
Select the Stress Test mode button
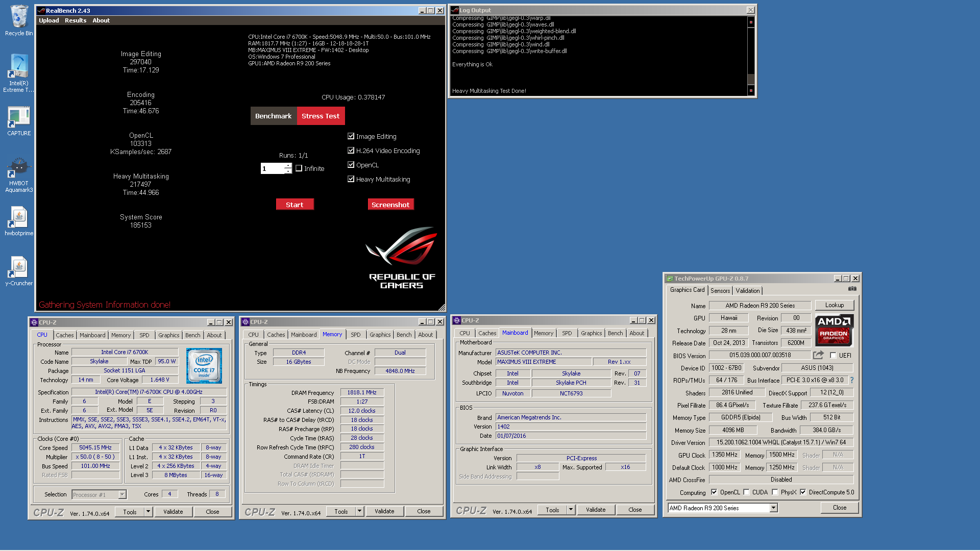(x=321, y=116)
